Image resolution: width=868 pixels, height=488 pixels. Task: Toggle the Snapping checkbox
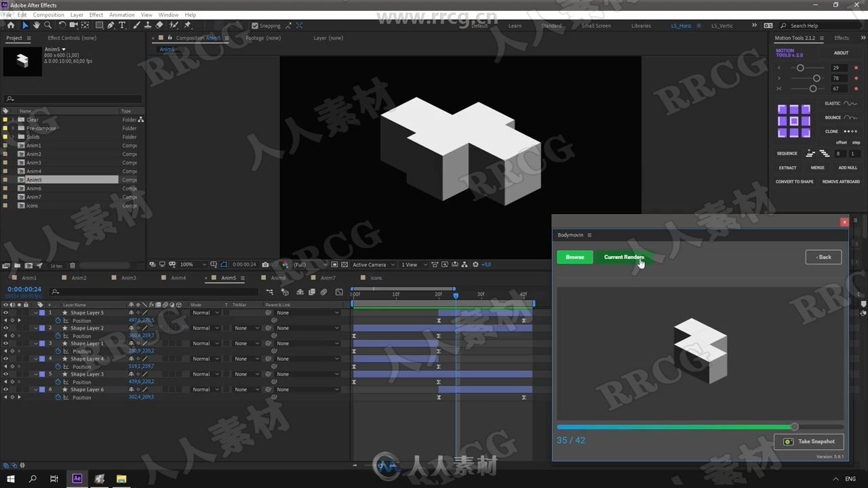(255, 26)
